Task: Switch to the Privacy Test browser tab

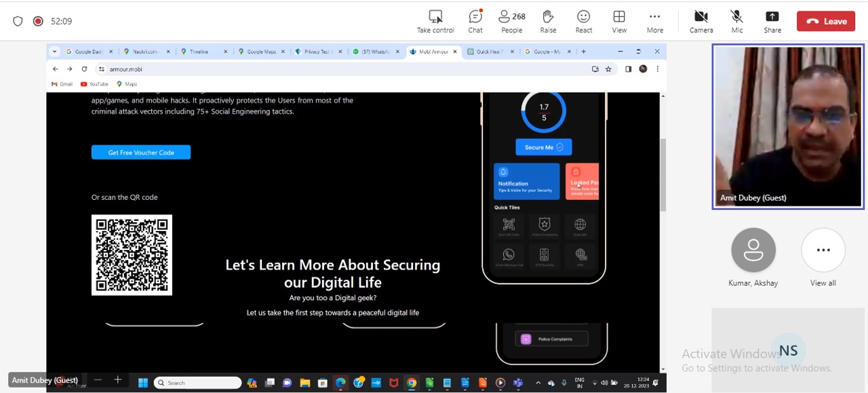Action: [317, 51]
